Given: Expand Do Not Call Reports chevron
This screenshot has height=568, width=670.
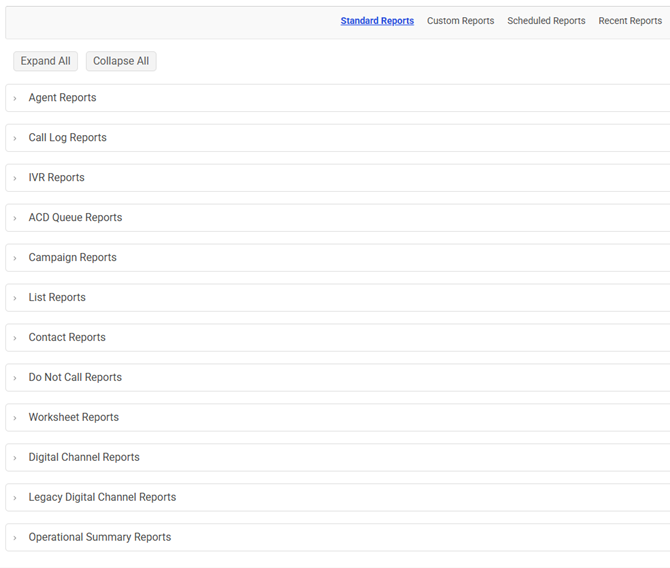Looking at the screenshot, I should click(15, 378).
